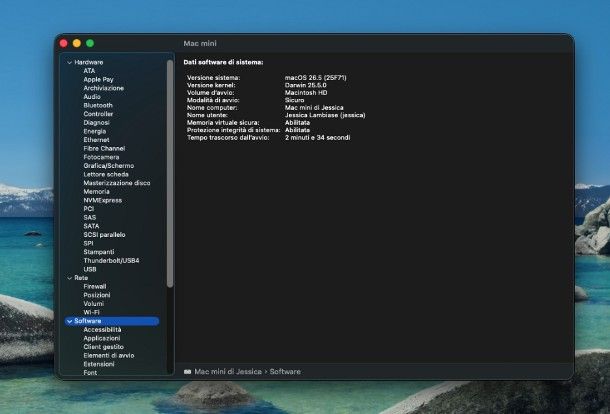The image size is (610, 414).
Task: Select Fibre Channel in the sidebar
Action: click(104, 148)
